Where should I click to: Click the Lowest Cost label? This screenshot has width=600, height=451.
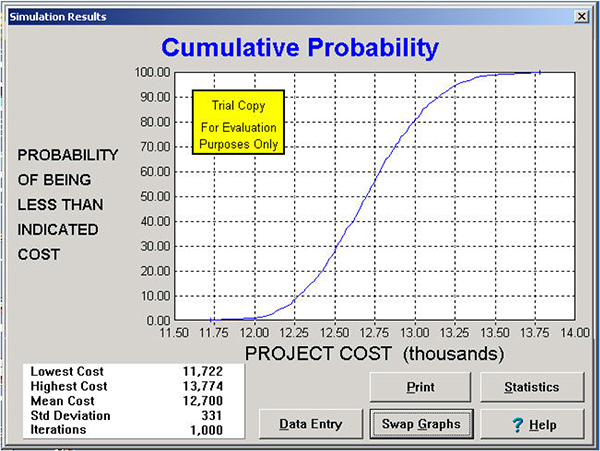click(x=67, y=371)
